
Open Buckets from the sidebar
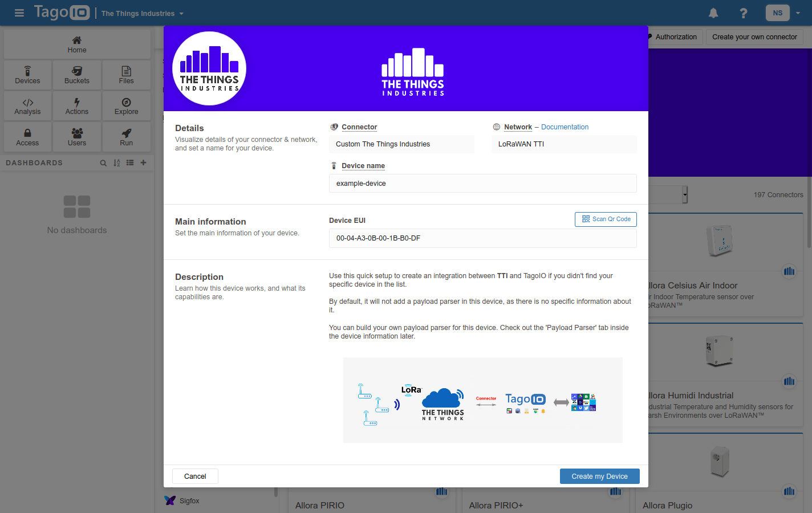77,75
